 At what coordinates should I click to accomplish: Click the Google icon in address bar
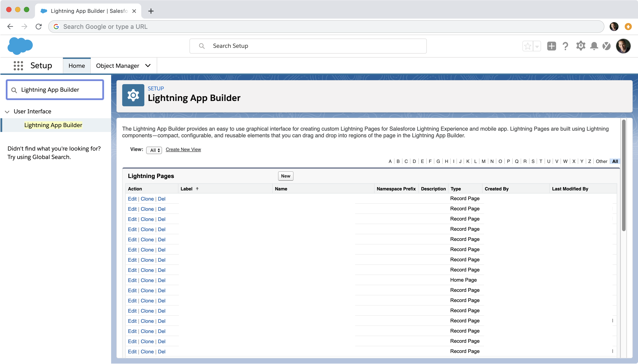56,27
